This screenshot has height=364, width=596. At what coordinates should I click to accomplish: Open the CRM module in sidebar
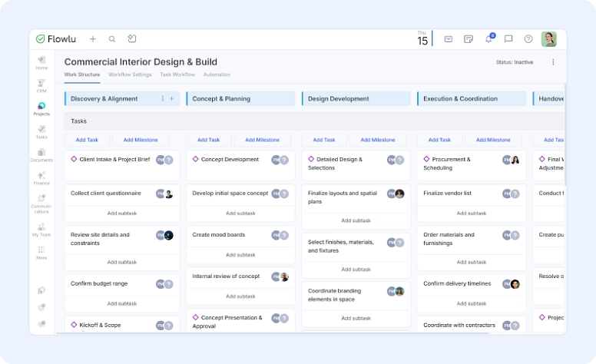(x=41, y=84)
